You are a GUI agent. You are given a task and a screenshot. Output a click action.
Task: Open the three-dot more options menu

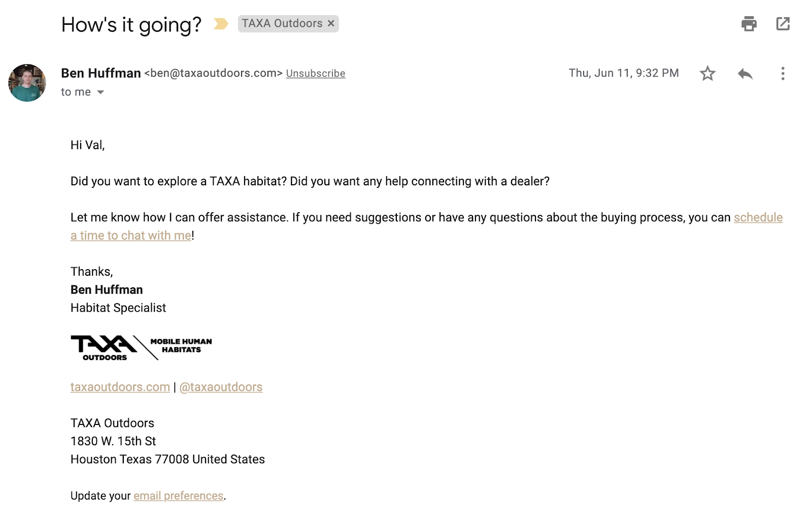pos(783,74)
